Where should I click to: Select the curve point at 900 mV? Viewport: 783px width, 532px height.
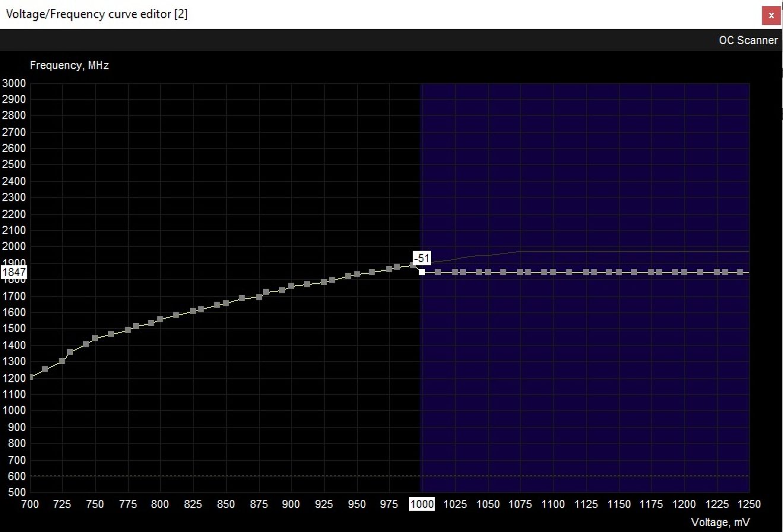click(291, 285)
